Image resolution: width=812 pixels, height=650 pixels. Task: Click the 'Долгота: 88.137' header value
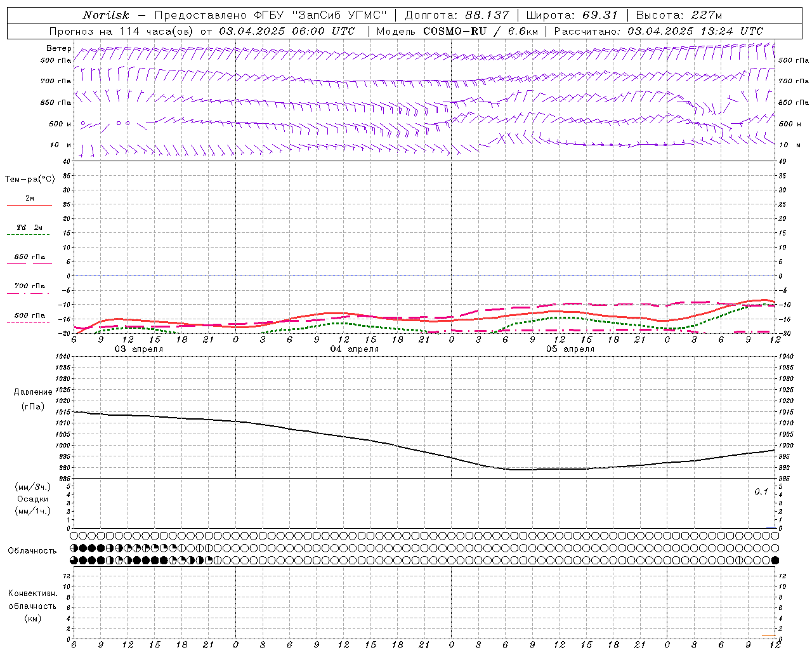[457, 15]
